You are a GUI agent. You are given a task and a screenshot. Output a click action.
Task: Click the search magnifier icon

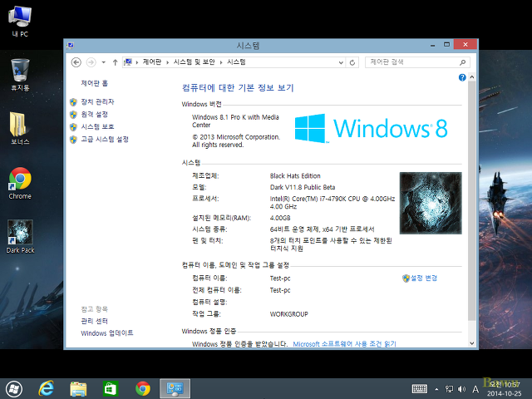tap(462, 62)
